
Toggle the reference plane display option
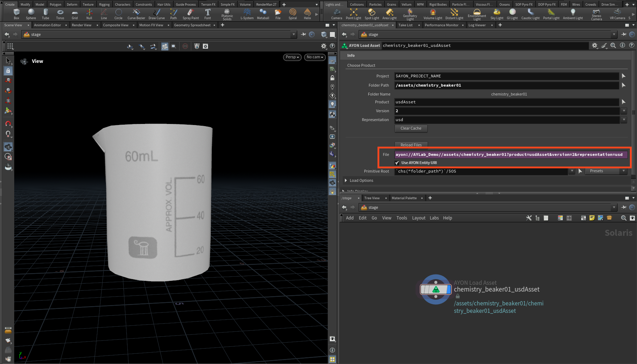(x=332, y=61)
